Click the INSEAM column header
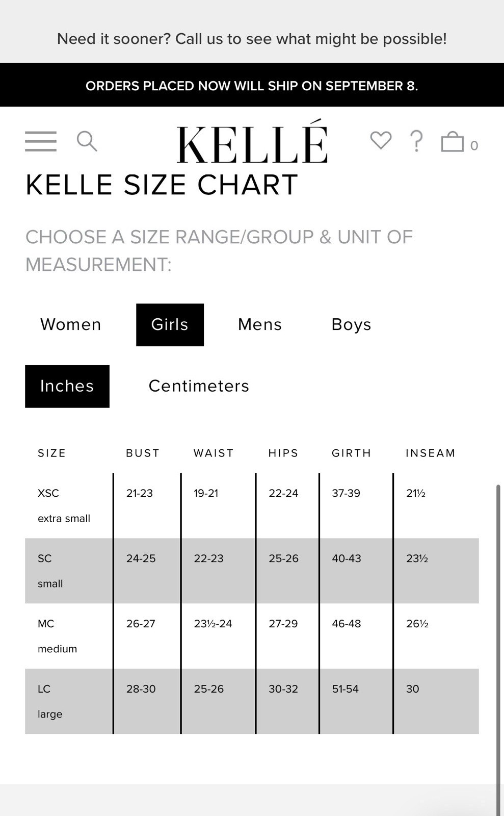Screen dimensions: 504x816 pyautogui.click(x=430, y=453)
